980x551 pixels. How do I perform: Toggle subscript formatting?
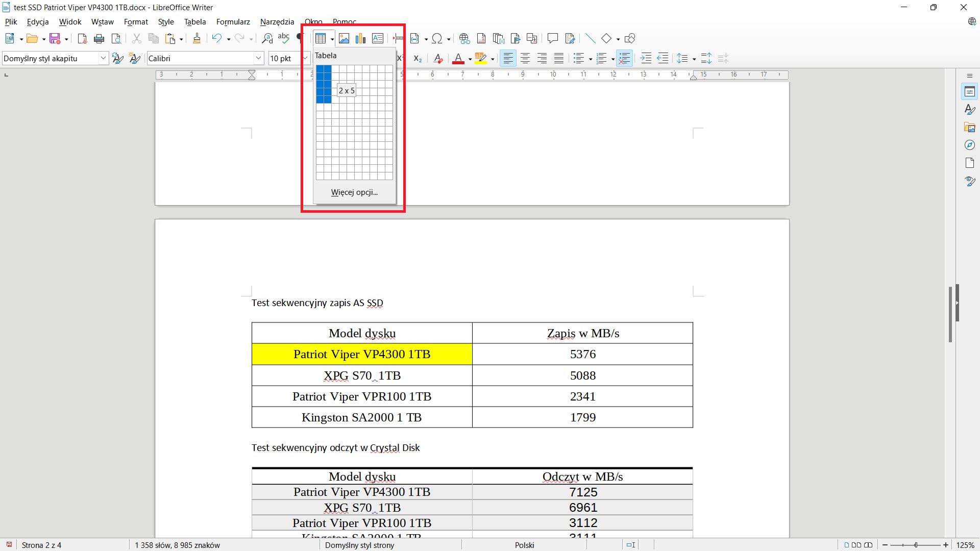click(417, 58)
